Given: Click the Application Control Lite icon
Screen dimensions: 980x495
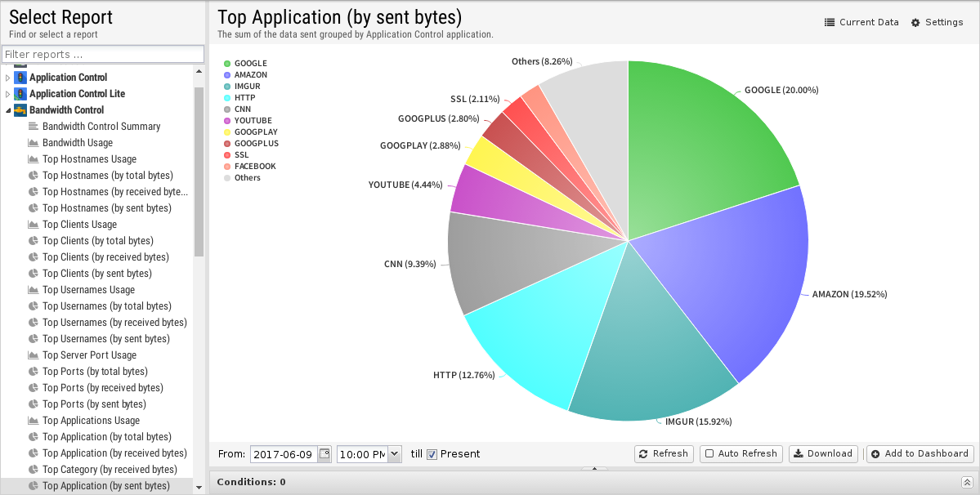Looking at the screenshot, I should [x=20, y=94].
